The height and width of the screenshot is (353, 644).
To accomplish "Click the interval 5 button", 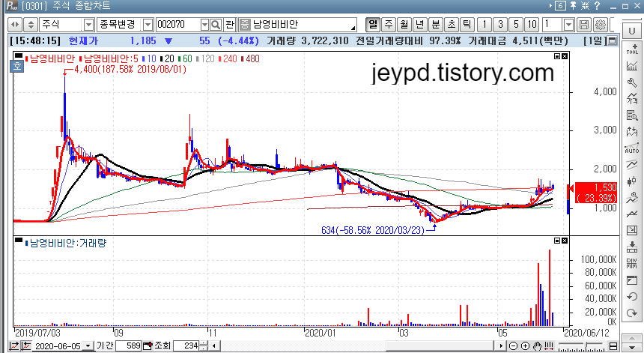I will (x=516, y=25).
